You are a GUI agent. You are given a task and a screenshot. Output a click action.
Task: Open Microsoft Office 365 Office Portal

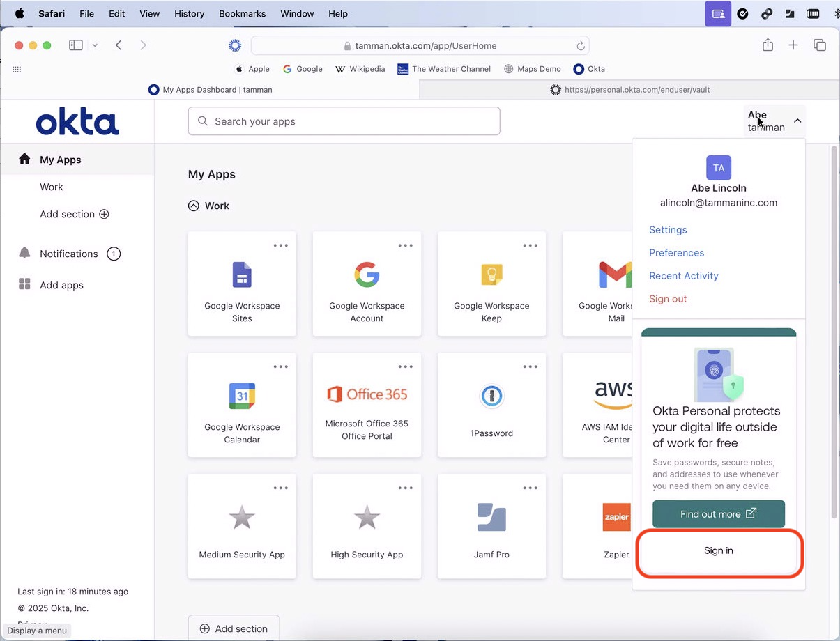pyautogui.click(x=367, y=405)
